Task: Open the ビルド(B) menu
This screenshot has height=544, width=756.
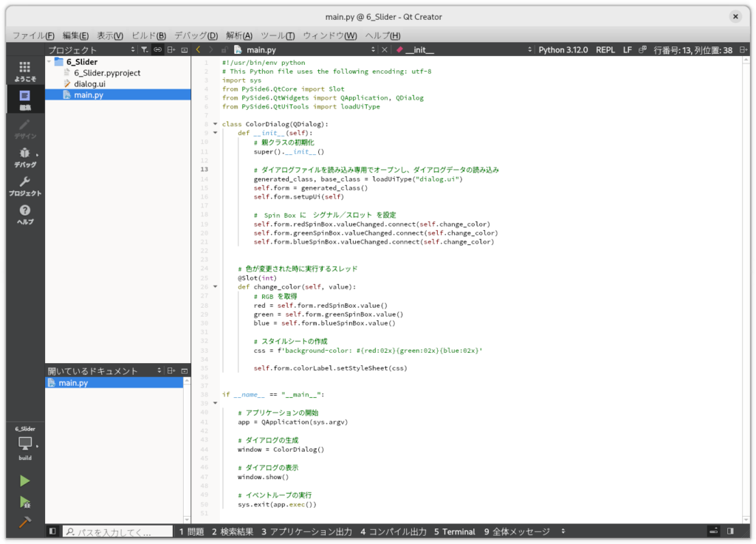Action: (x=148, y=35)
